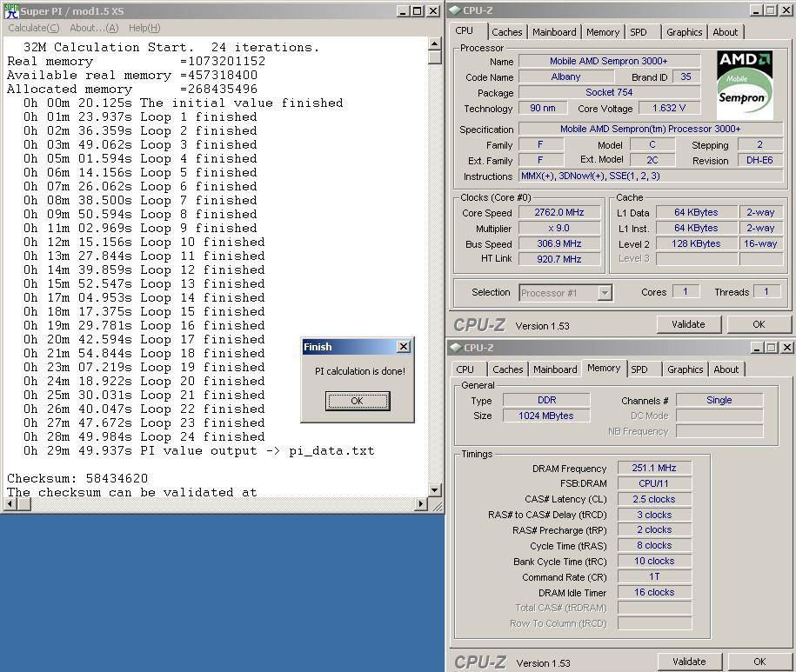
Task: Click Validate in top CPU-Z window
Action: 688,324
